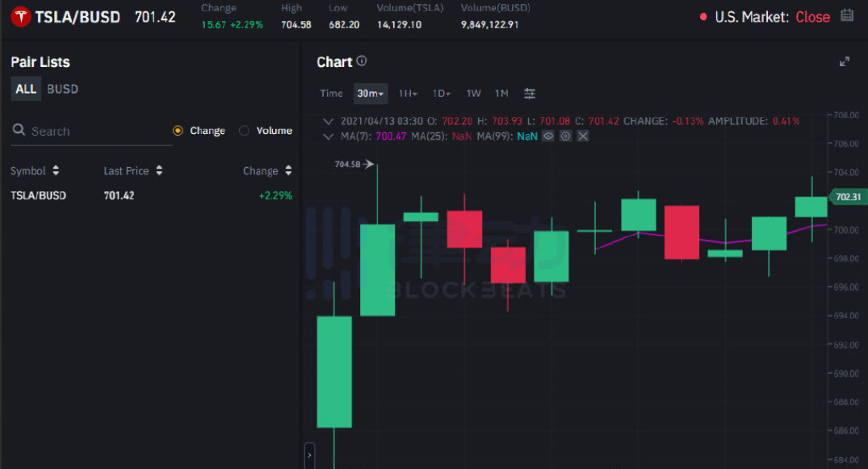Open the 30m interval dropdown
Viewport: 868px width, 469px height.
(x=371, y=94)
